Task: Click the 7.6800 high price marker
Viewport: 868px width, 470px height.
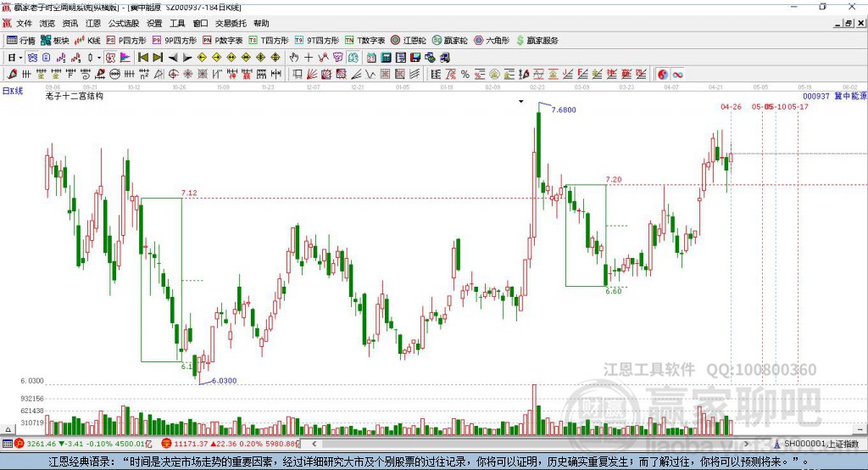Action: 564,109
